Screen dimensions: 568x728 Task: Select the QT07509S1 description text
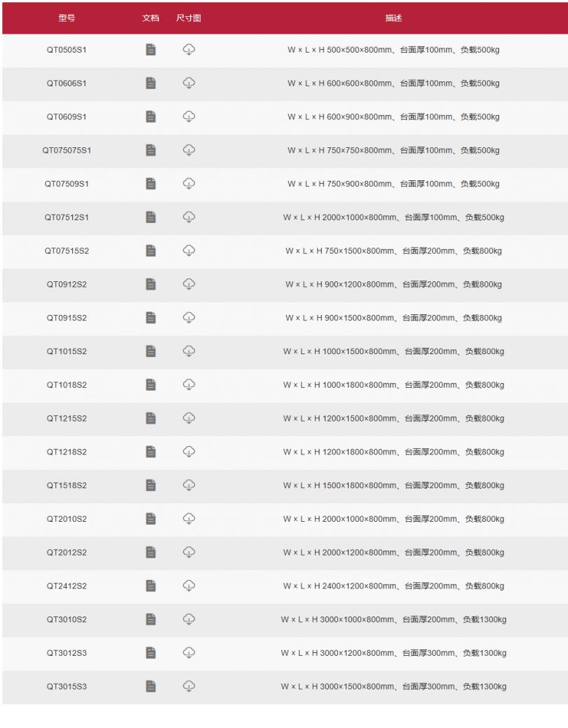[393, 184]
